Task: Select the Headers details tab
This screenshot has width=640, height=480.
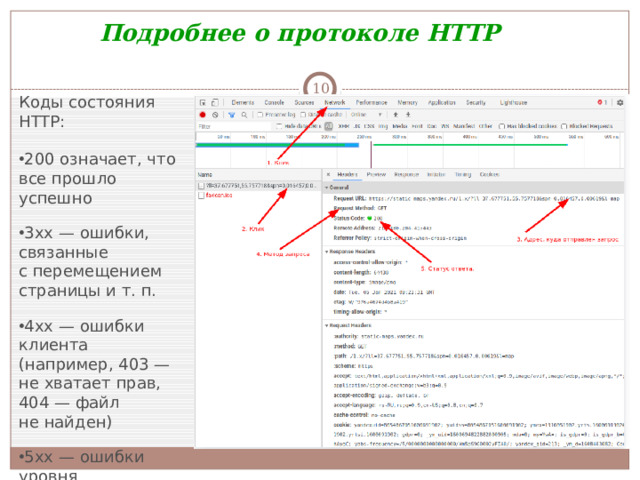Action: [347, 174]
